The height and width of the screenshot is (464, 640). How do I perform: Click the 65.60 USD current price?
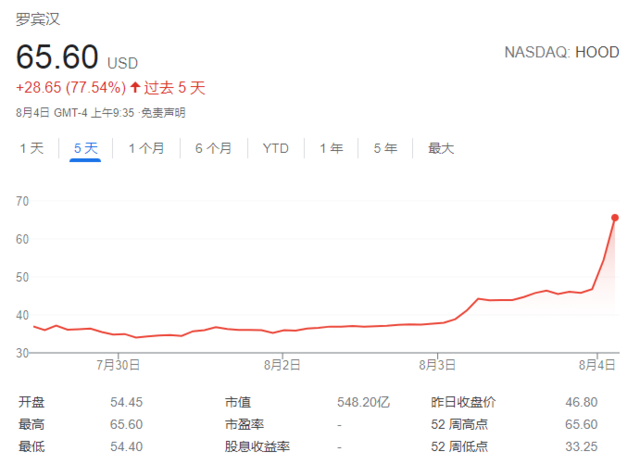point(77,57)
